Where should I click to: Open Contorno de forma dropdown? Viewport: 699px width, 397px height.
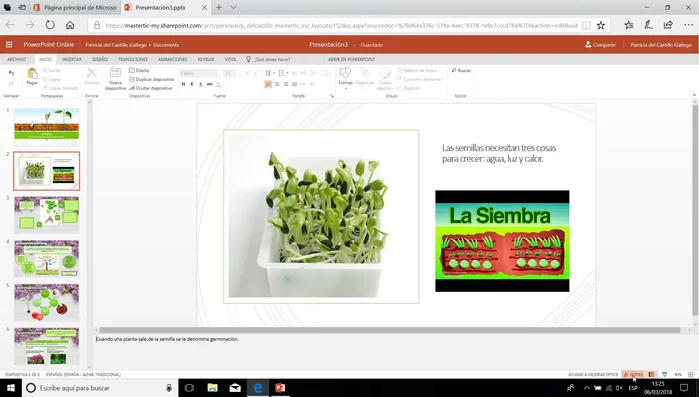420,79
